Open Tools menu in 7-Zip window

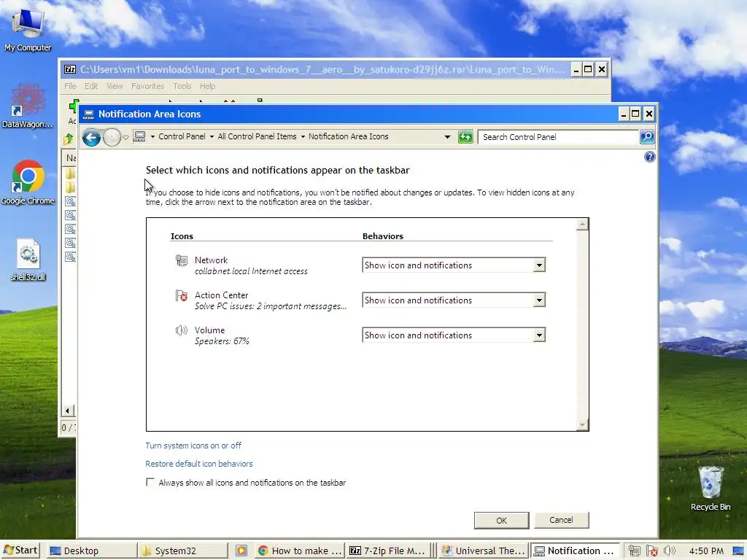tap(182, 86)
